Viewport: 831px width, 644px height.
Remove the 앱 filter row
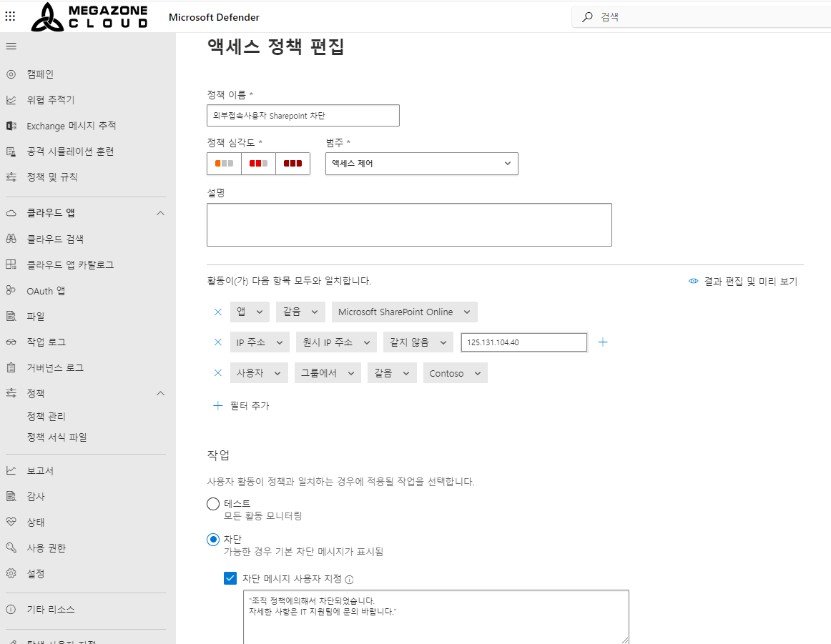218,312
